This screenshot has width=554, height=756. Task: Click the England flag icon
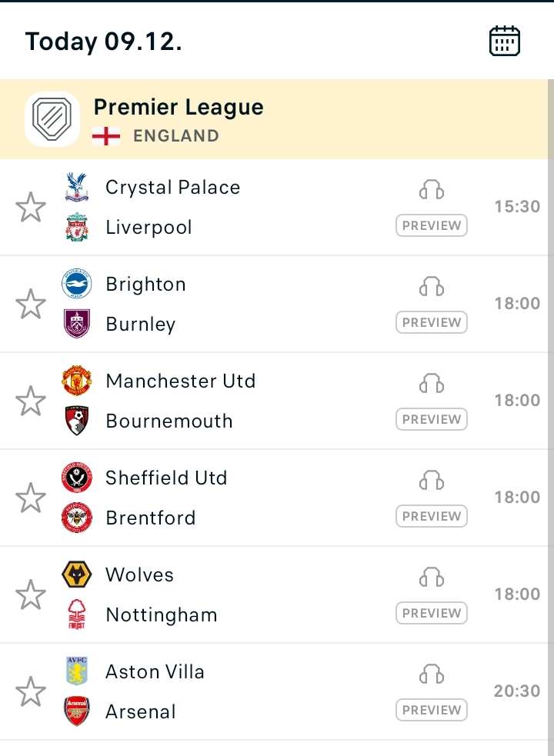pos(106,136)
